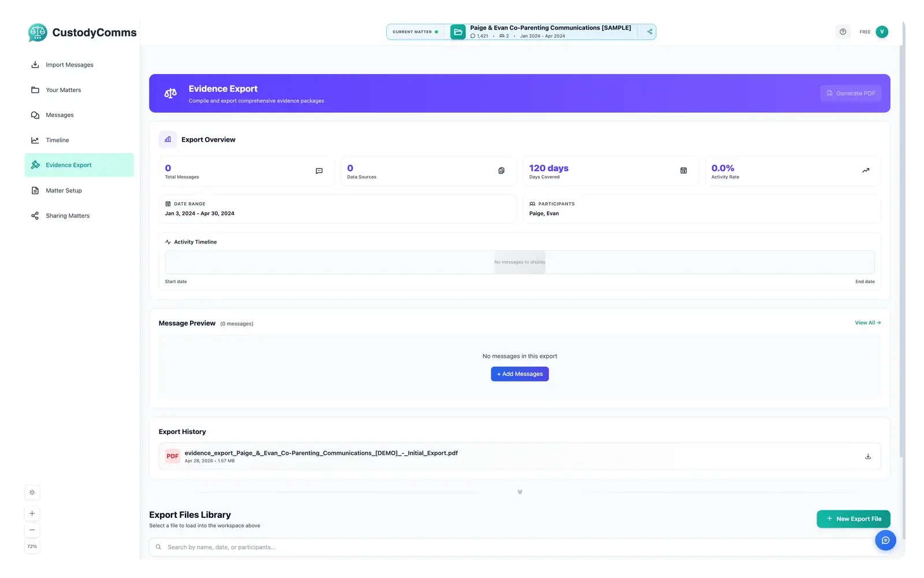Image resolution: width=924 pixels, height=578 pixels.
Task: Click the Add Messages button
Action: pyautogui.click(x=520, y=374)
